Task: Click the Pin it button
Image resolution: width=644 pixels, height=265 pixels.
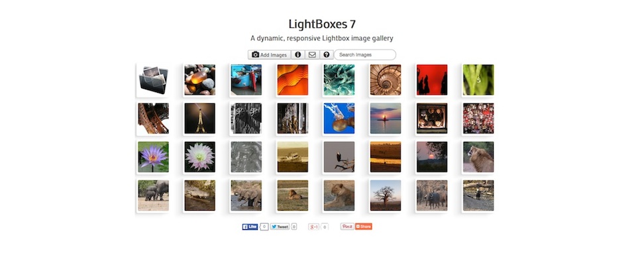Action: click(347, 227)
